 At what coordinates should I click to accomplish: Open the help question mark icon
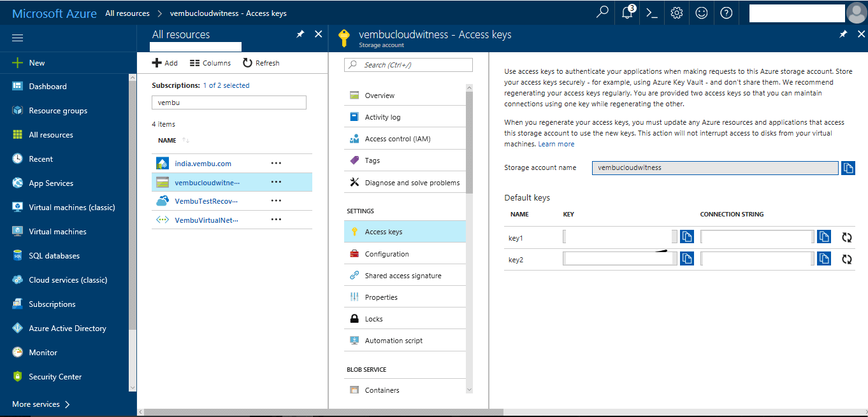click(727, 13)
